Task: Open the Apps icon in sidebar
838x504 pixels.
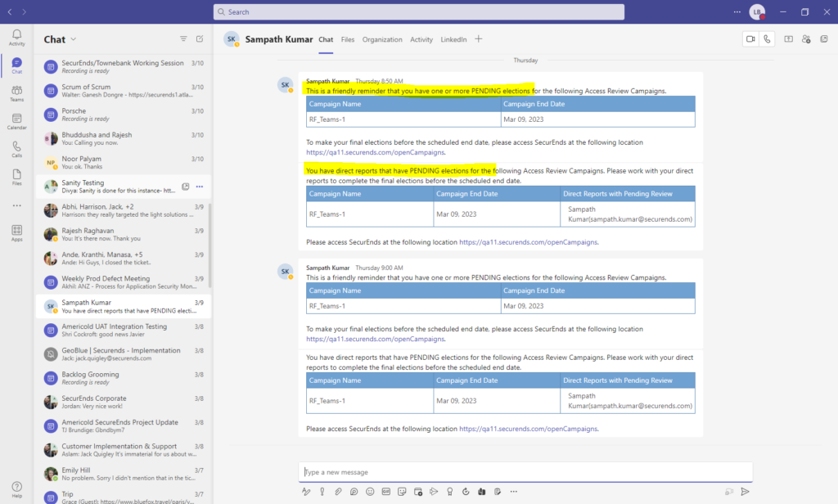Action: tap(16, 233)
